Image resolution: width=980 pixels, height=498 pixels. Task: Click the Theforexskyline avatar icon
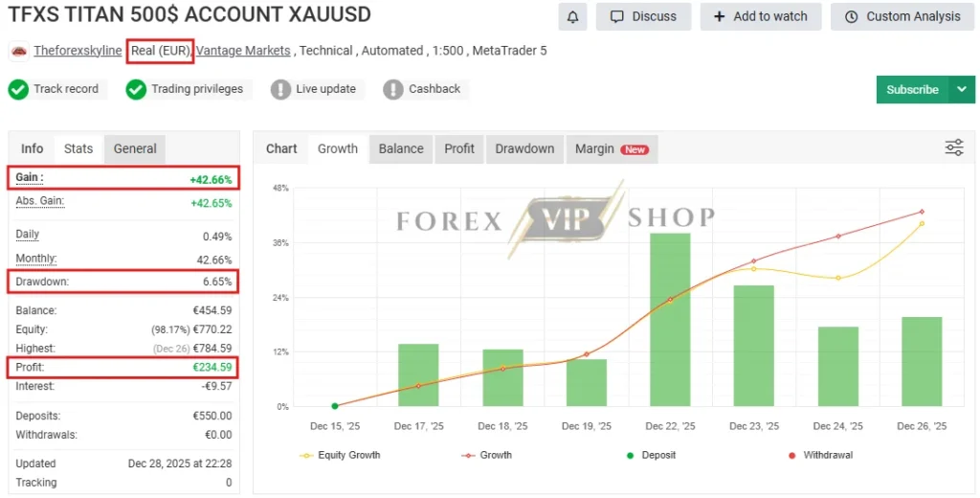click(19, 51)
